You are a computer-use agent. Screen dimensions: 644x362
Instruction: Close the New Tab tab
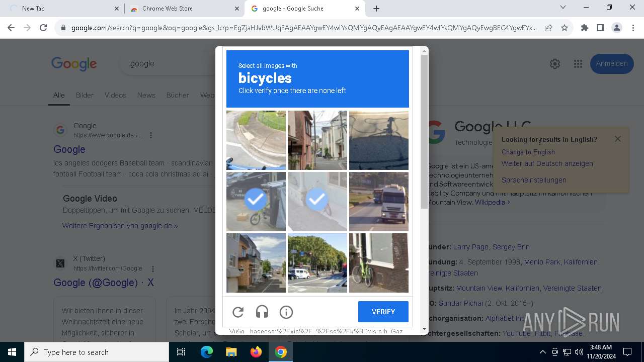117,9
